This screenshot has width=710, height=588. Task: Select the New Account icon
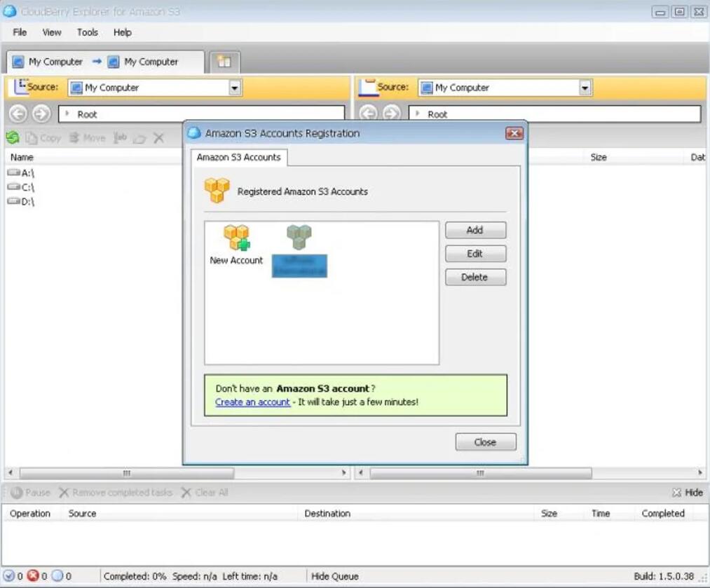click(236, 239)
